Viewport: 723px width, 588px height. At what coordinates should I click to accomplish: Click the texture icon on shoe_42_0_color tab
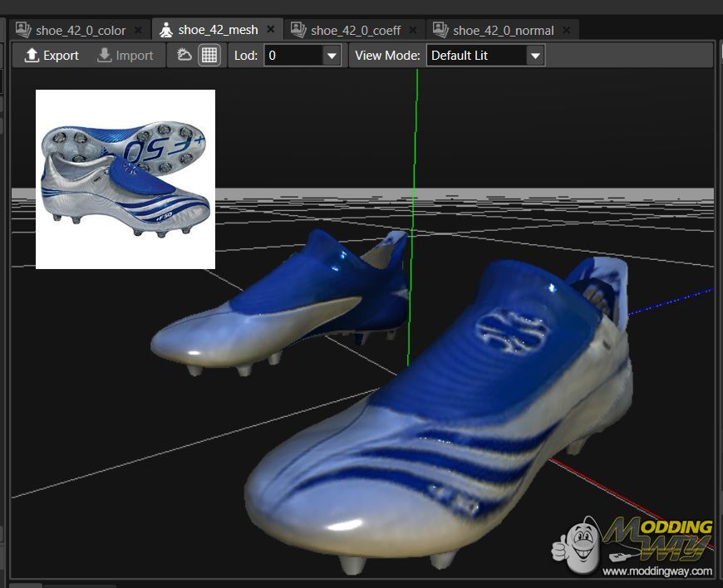coord(23,30)
